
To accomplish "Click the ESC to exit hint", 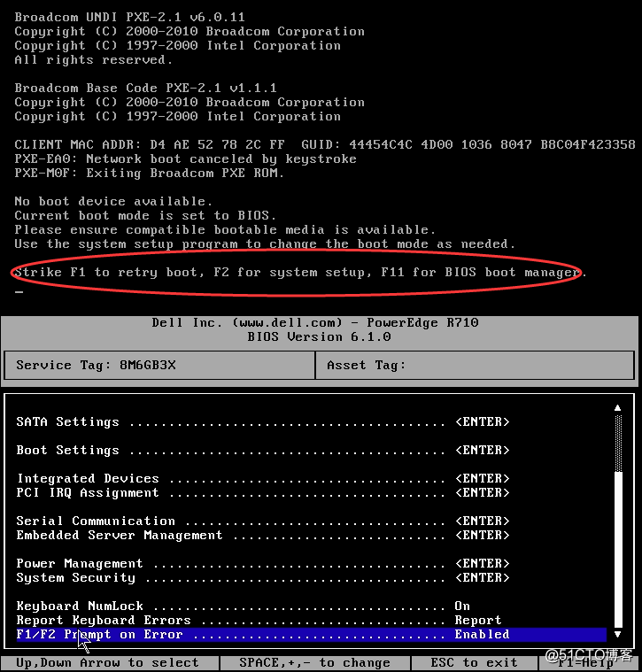I will click(474, 662).
